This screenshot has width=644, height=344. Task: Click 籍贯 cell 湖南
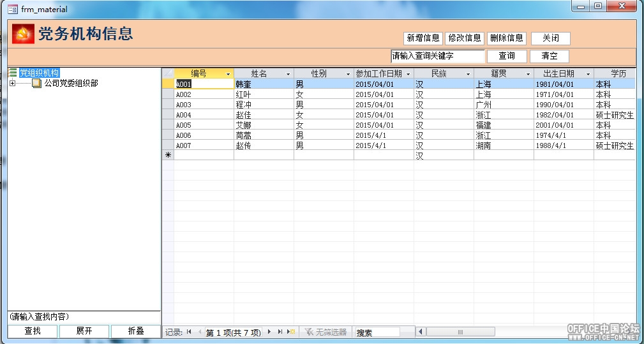click(x=504, y=146)
